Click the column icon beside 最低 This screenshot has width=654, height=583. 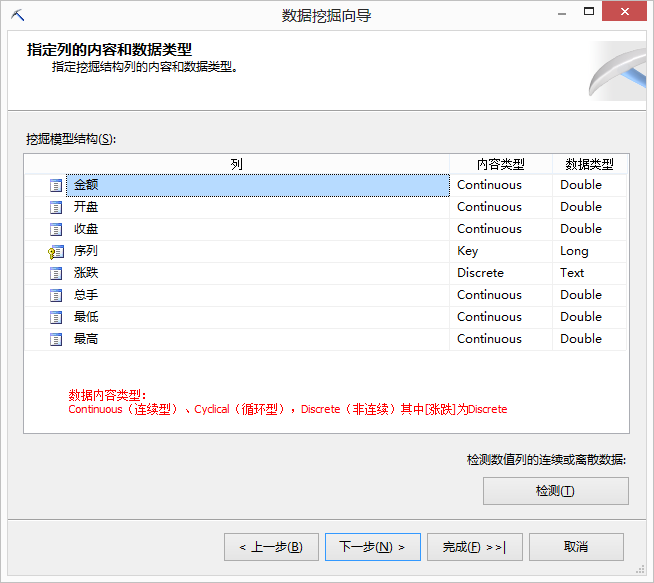[x=56, y=318]
